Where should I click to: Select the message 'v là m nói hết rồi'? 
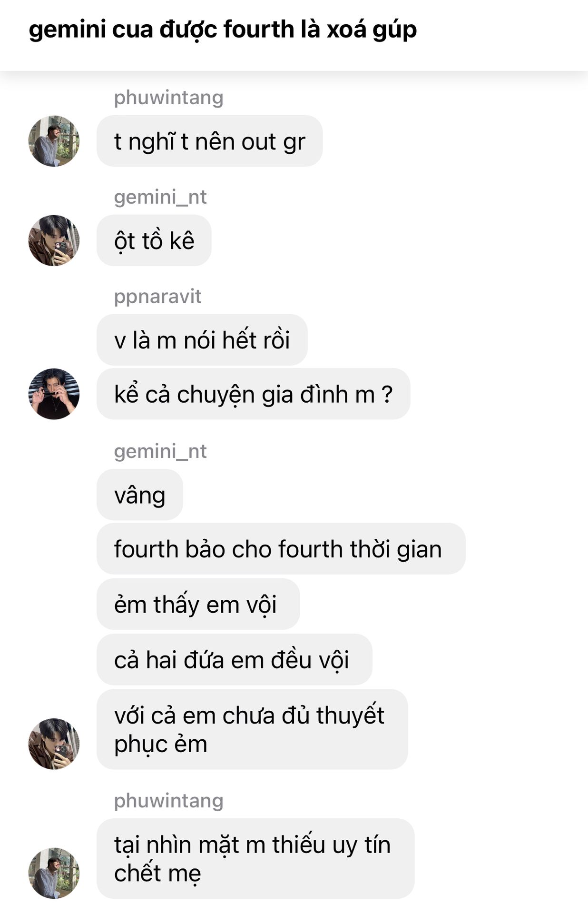tap(202, 340)
